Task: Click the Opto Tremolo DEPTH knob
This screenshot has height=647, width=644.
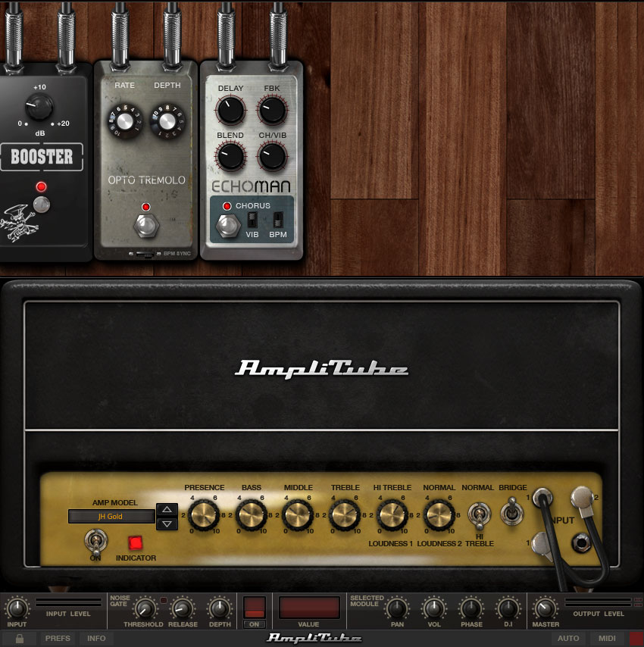Action: tap(167, 121)
